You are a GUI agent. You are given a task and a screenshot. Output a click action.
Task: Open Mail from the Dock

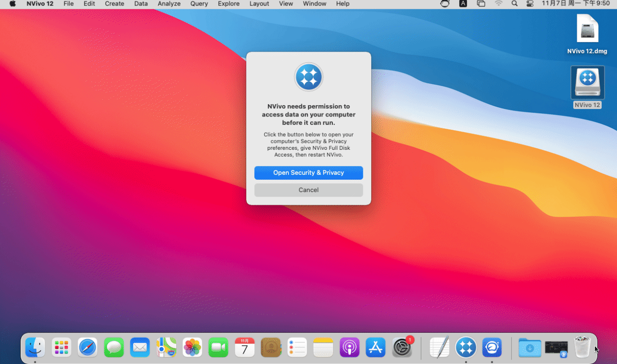[x=140, y=348]
